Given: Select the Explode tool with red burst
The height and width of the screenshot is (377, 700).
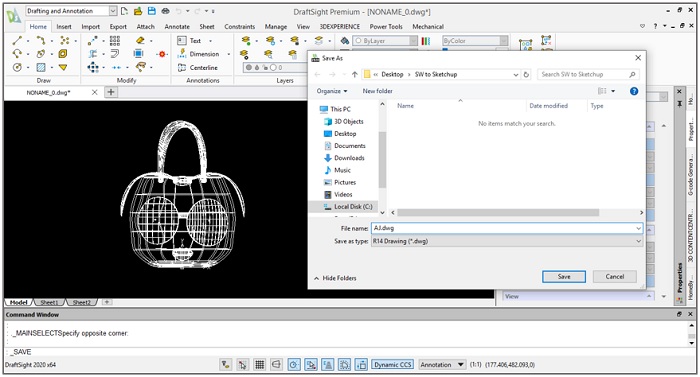Looking at the screenshot, I should coord(162,54).
